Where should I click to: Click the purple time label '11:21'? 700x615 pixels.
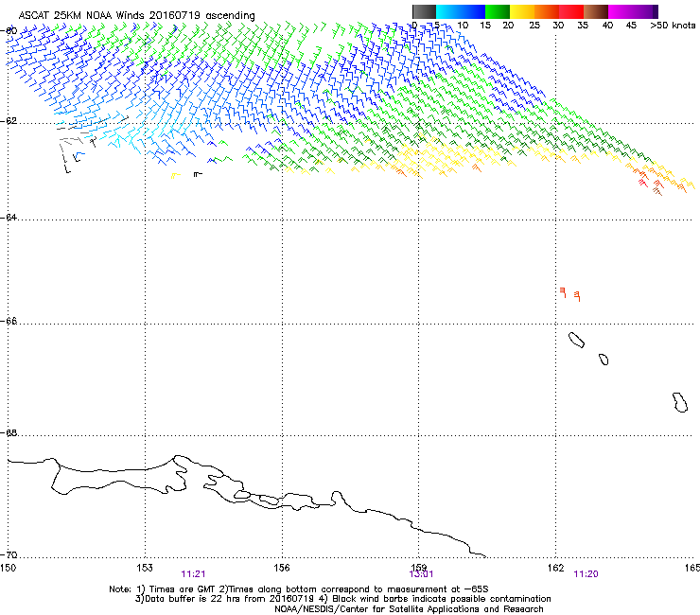coord(193,574)
